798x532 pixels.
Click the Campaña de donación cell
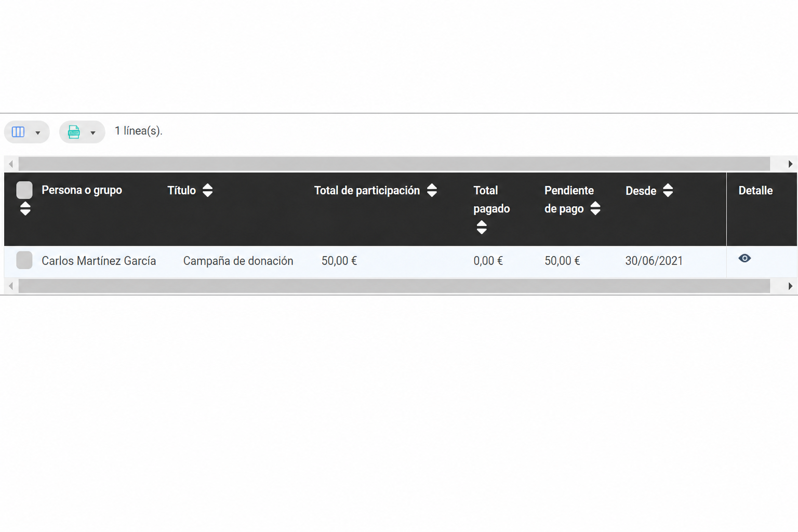(x=238, y=261)
